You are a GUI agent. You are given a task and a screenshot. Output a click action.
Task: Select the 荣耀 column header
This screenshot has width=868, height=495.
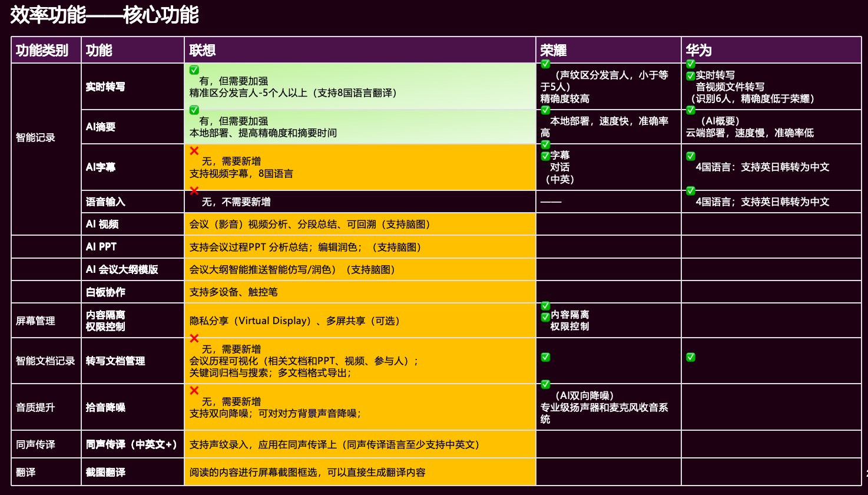point(608,50)
